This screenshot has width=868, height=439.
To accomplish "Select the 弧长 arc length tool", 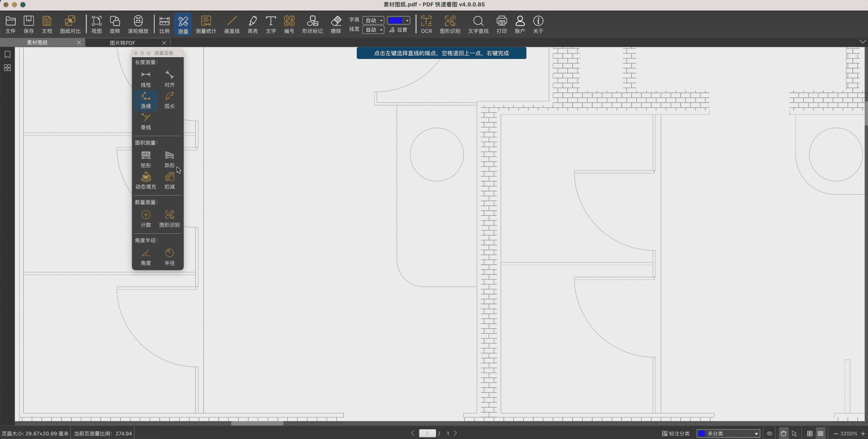I will pyautogui.click(x=169, y=100).
